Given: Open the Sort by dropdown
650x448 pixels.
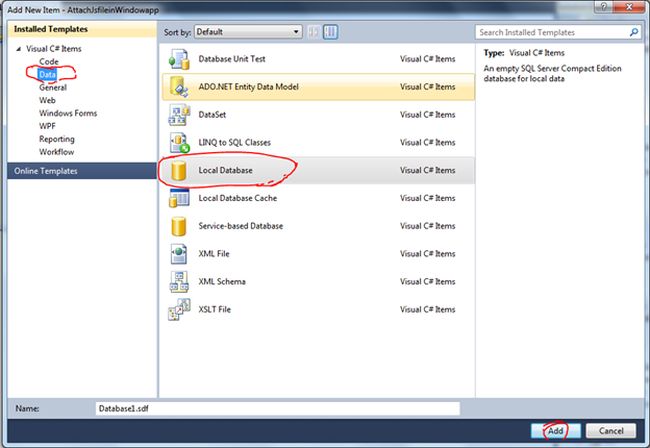Looking at the screenshot, I should tap(248, 32).
